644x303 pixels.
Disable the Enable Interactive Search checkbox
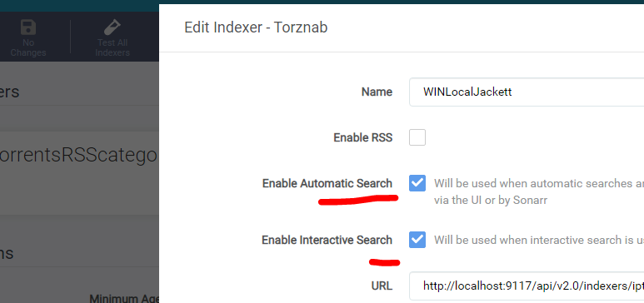(417, 240)
